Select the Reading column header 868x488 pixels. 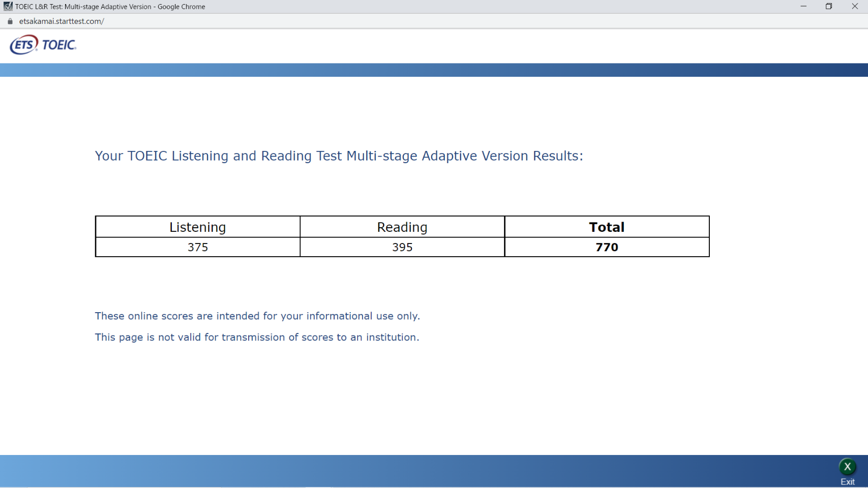tap(402, 227)
